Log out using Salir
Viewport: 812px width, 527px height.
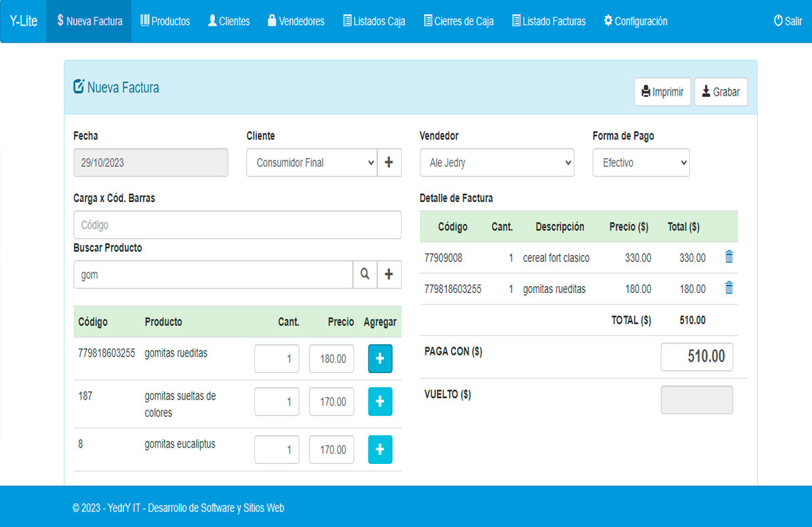coord(788,21)
